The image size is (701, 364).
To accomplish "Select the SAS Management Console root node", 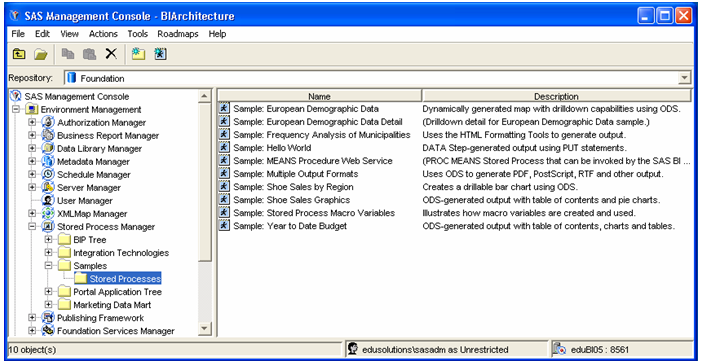I will (x=76, y=96).
